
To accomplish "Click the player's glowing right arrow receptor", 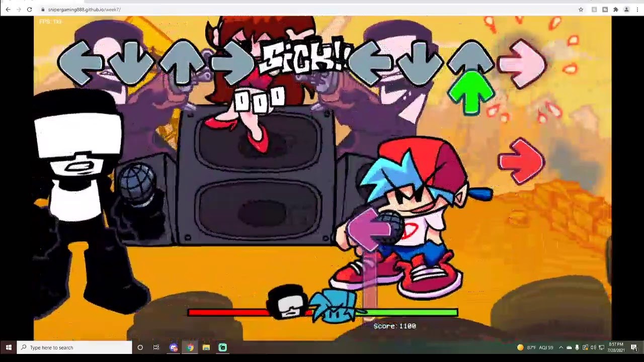I will point(522,64).
